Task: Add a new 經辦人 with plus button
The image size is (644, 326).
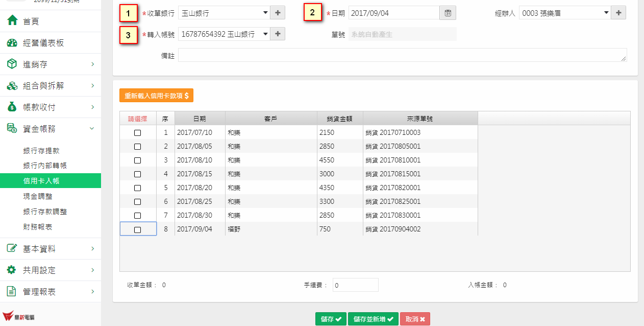Action: point(618,13)
